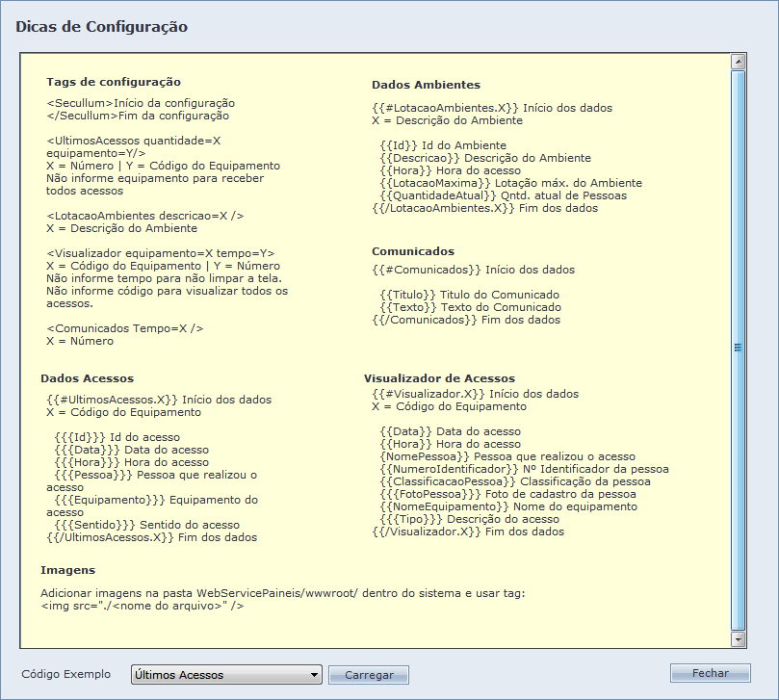Click the 'Dados Acessos' heading
The image size is (779, 700).
87,378
